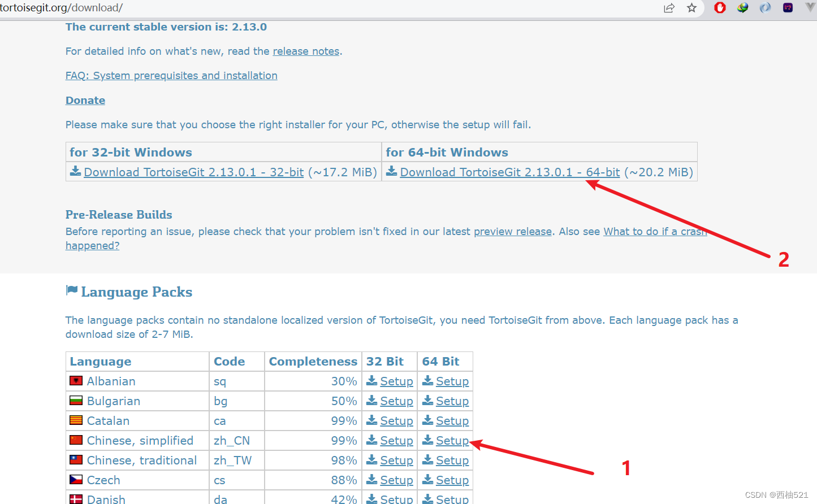Download TortoiseGit 2.13.0.1 64-bit installer
817x504 pixels.
[x=510, y=172]
